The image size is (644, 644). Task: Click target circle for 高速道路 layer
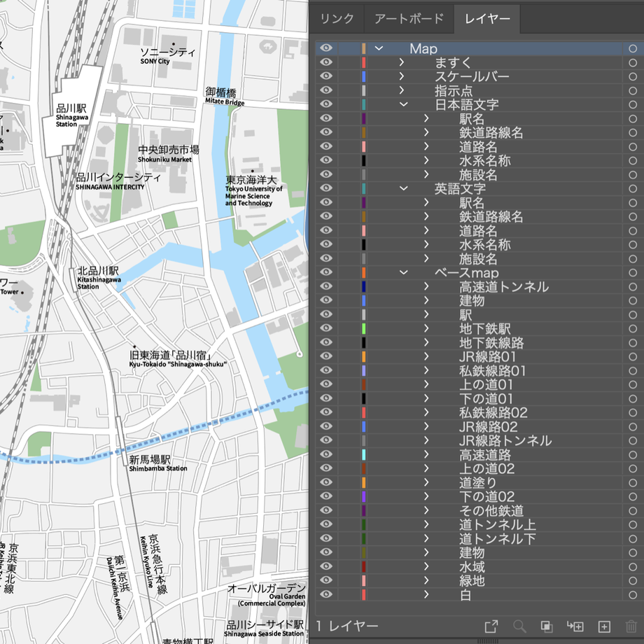coord(633,455)
